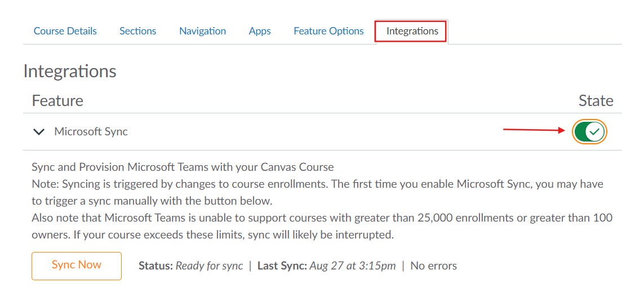Click the 'Last Sync: Aug 27 at 3:15pm' text

pos(327,266)
